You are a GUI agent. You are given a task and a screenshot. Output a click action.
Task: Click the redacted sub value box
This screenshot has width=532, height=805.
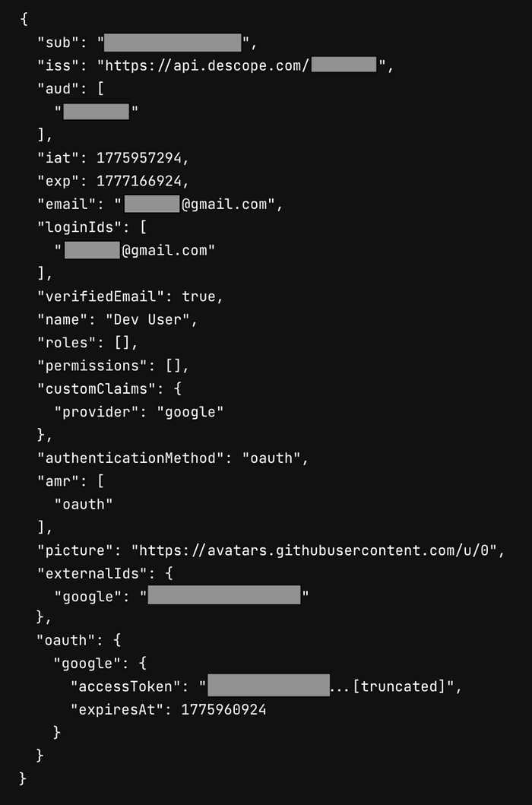tap(173, 43)
